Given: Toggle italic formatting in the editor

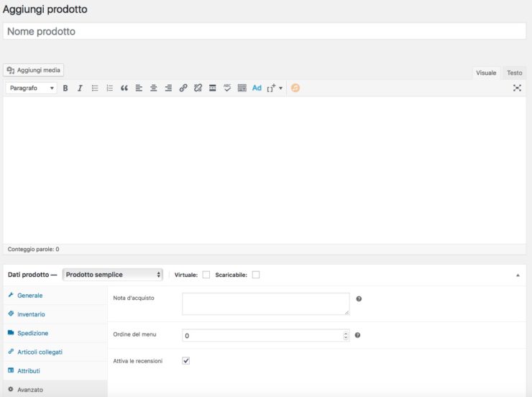Looking at the screenshot, I should [x=80, y=88].
